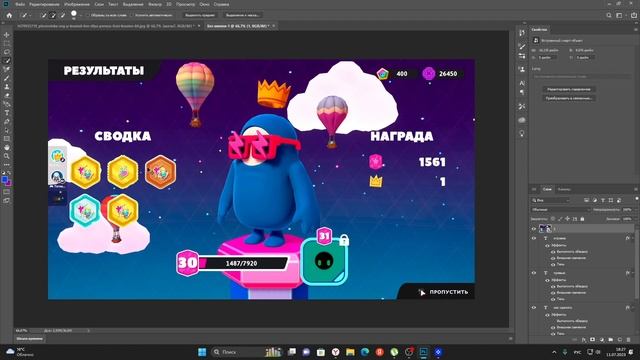The width and height of the screenshot is (640, 360).
Task: Toggle Quick Mask mode in toolbar
Action: (x=7, y=192)
